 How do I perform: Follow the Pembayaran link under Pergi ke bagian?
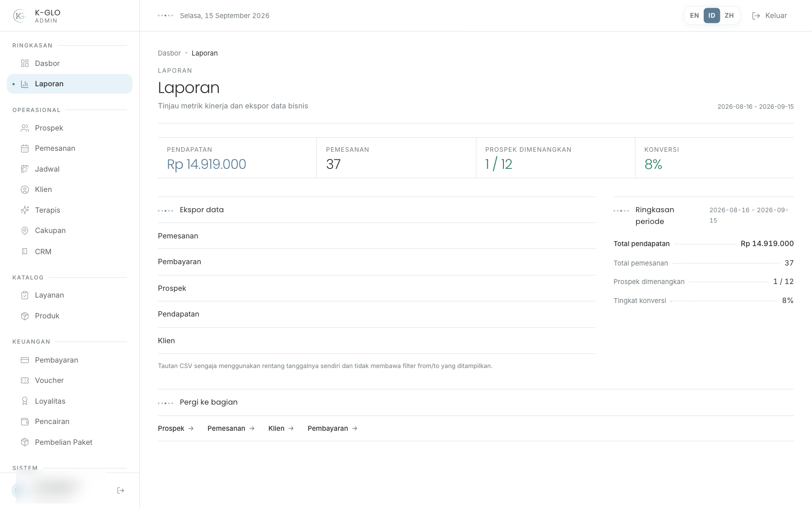pyautogui.click(x=332, y=429)
